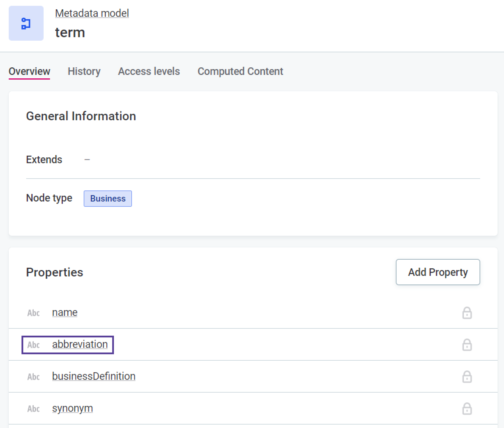Toggle the lock beside synonym

pos(467,409)
